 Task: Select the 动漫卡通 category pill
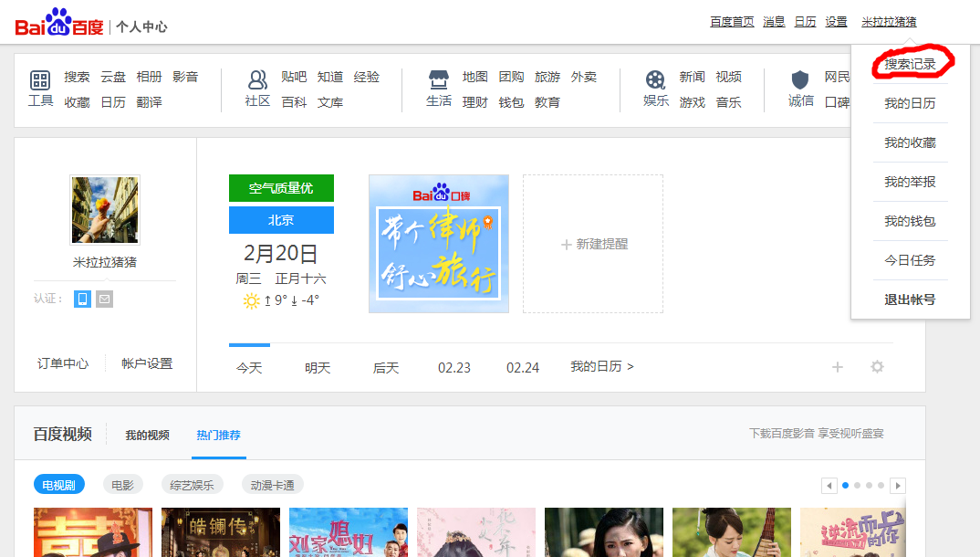pyautogui.click(x=273, y=485)
